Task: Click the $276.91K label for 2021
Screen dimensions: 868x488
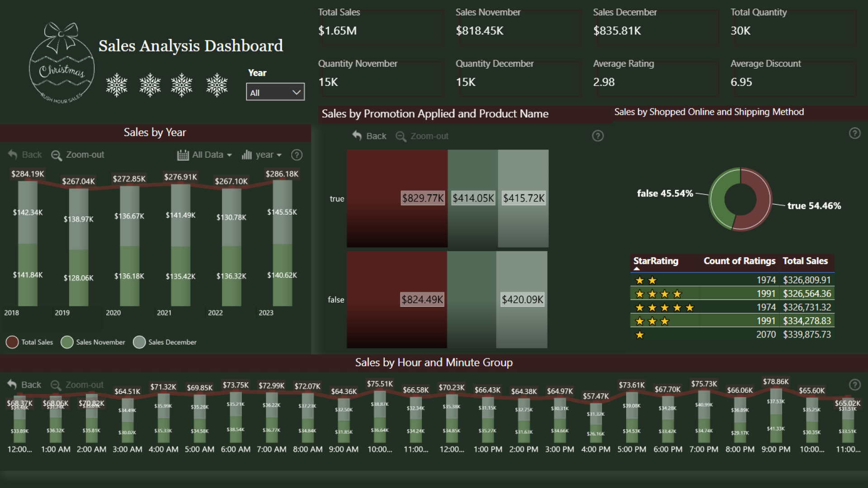Action: pos(180,177)
